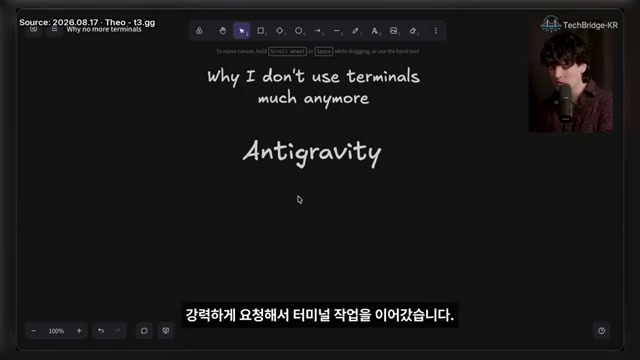
Task: Undo the last action
Action: (x=101, y=331)
